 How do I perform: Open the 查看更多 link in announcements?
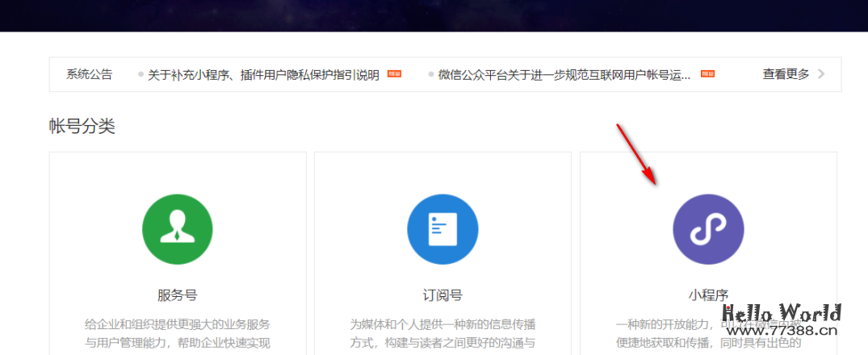[x=786, y=74]
